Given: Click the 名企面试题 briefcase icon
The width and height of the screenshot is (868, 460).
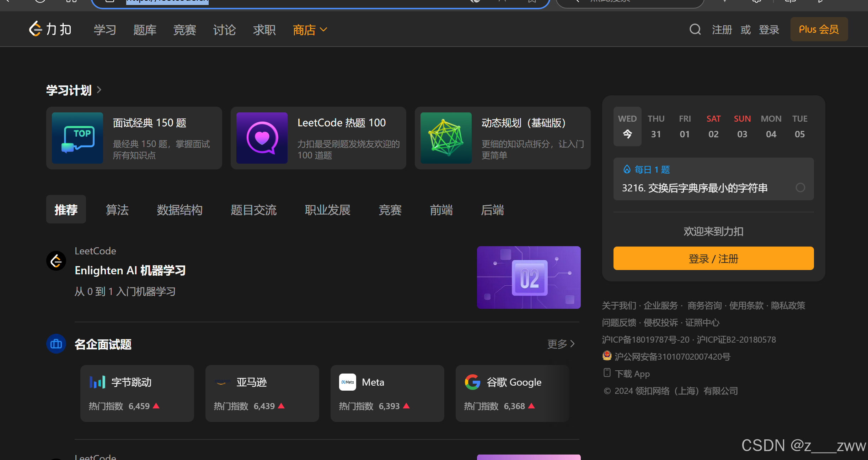Looking at the screenshot, I should (x=56, y=344).
